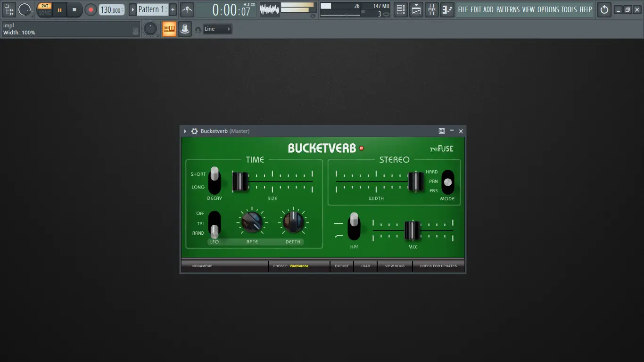
Task: Click the VIEW DOCS button
Action: [395, 266]
